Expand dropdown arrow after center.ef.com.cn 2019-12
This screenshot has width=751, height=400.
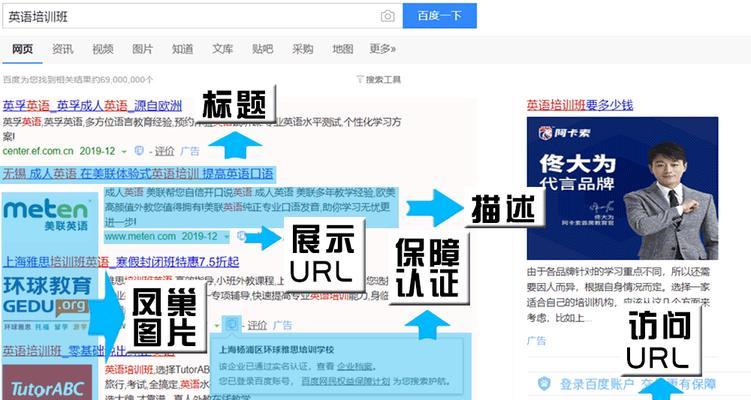(x=124, y=151)
